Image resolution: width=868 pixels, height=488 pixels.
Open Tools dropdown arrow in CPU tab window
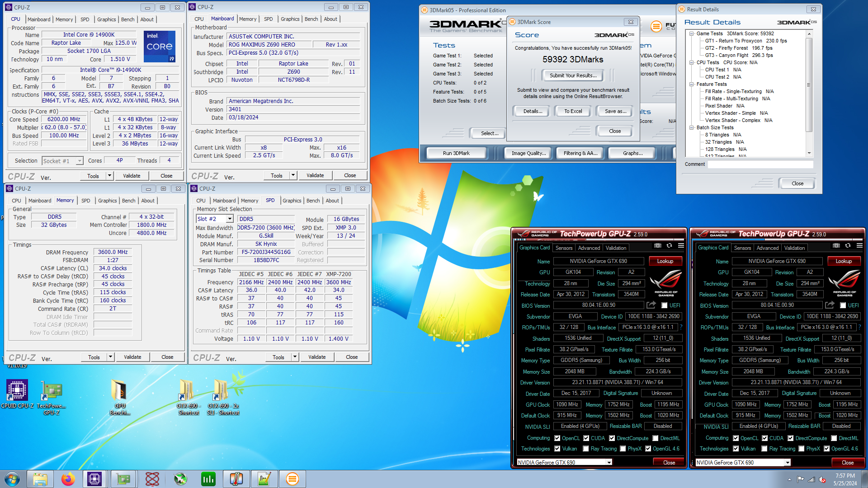pos(109,176)
